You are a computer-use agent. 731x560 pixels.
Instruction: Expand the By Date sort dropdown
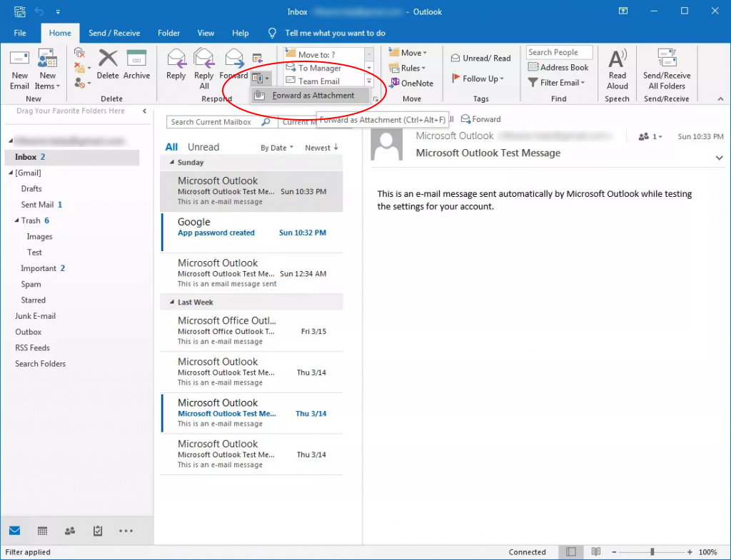tap(278, 148)
